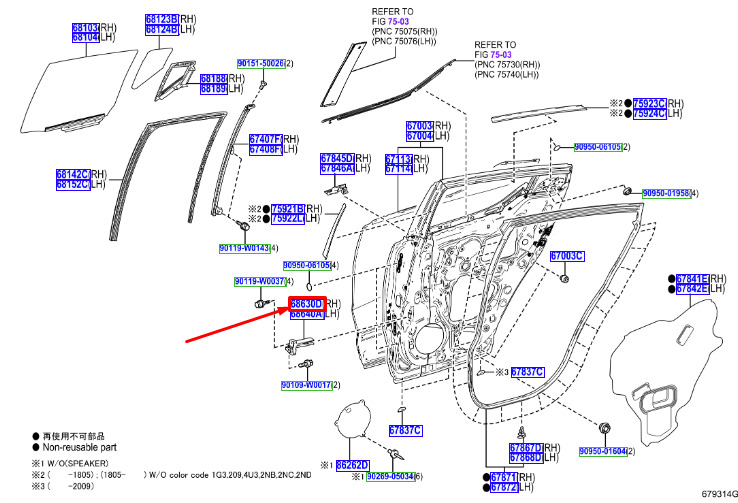Open grommet 90950-01604 link
The image size is (738, 503).
603,451
